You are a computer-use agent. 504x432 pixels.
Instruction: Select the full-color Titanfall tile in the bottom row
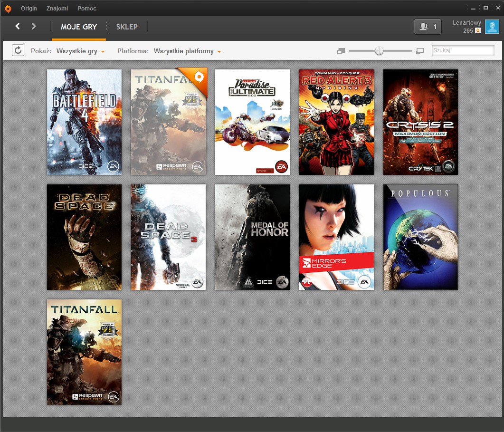(x=84, y=352)
